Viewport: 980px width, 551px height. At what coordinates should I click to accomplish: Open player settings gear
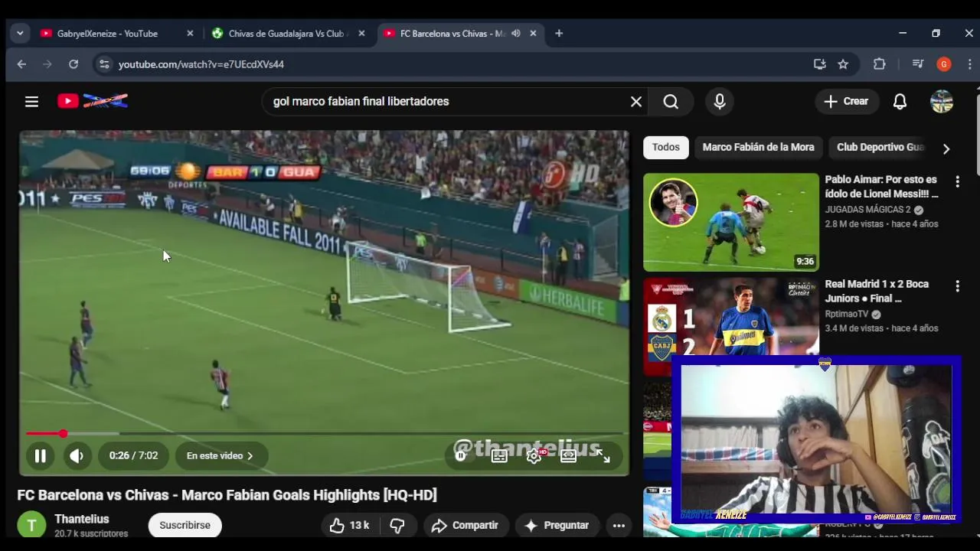534,456
